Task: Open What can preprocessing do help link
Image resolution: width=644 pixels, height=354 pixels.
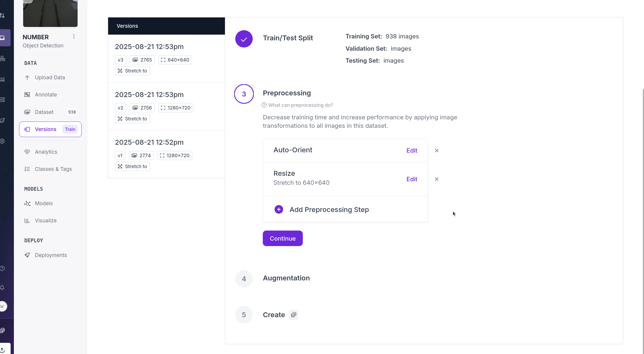Action: (300, 105)
